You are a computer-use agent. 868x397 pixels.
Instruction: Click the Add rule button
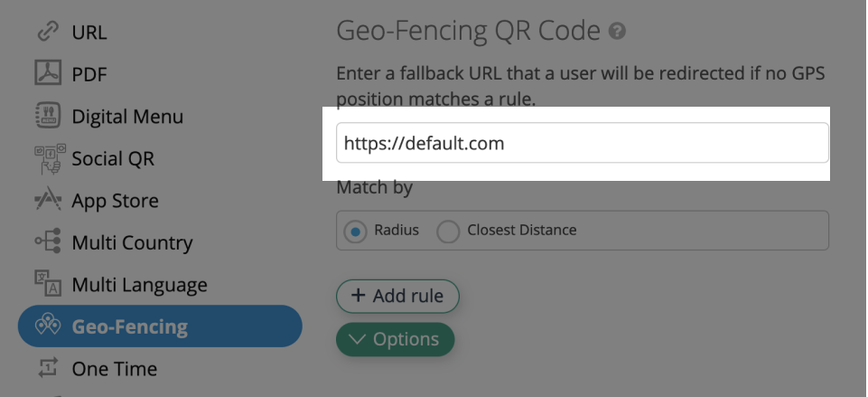(397, 296)
